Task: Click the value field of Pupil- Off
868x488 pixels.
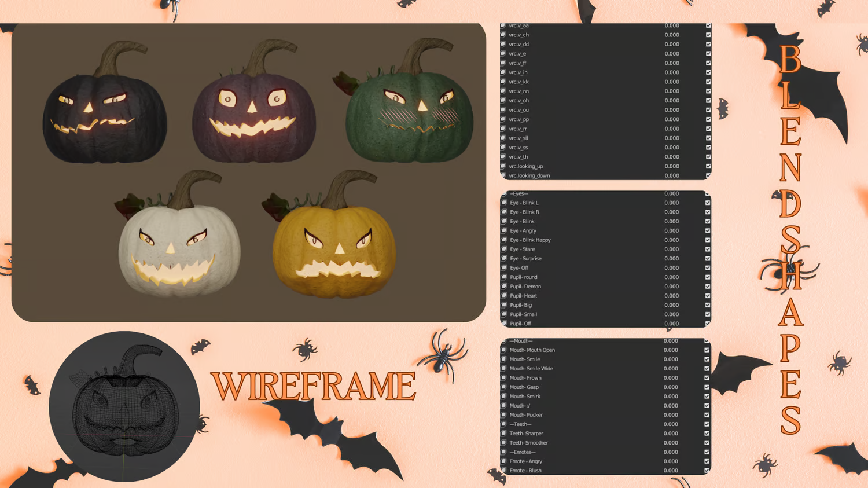Action: [671, 324]
